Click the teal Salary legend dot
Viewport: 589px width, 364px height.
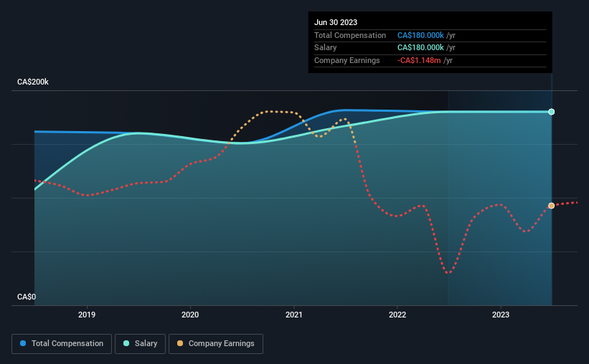(126, 343)
